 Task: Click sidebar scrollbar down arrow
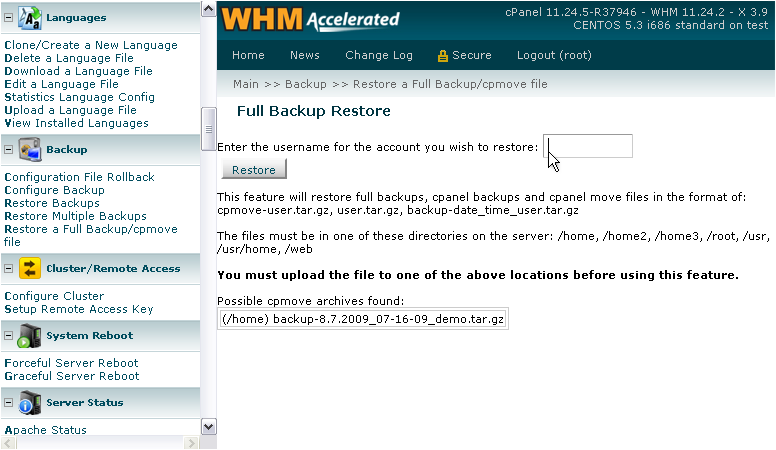[209, 426]
